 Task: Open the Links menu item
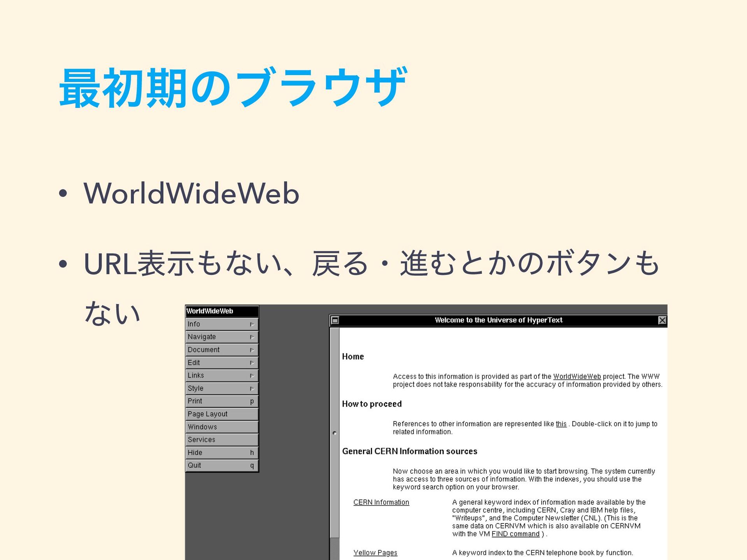tap(222, 375)
